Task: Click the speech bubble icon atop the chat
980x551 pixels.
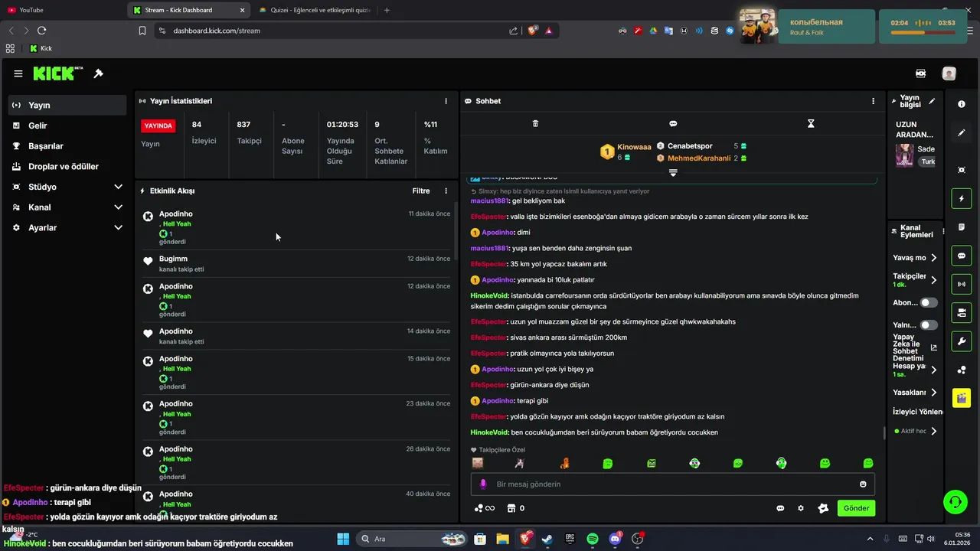Action: point(673,123)
